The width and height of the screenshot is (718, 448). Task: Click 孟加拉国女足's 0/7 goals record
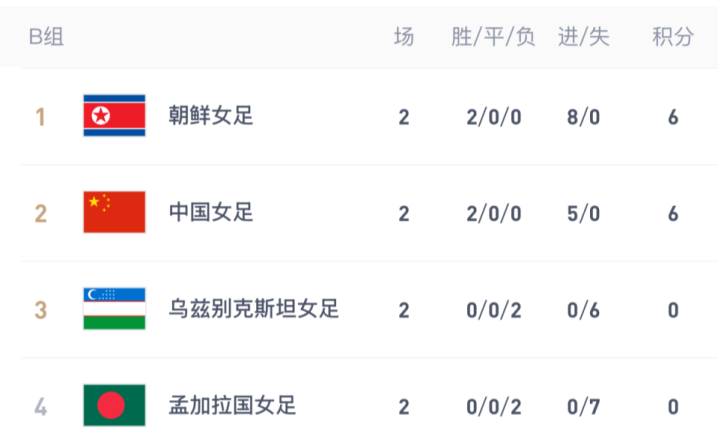[x=583, y=407]
